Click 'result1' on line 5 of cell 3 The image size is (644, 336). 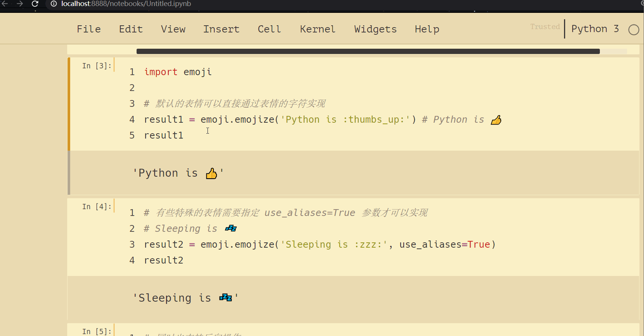tap(164, 135)
